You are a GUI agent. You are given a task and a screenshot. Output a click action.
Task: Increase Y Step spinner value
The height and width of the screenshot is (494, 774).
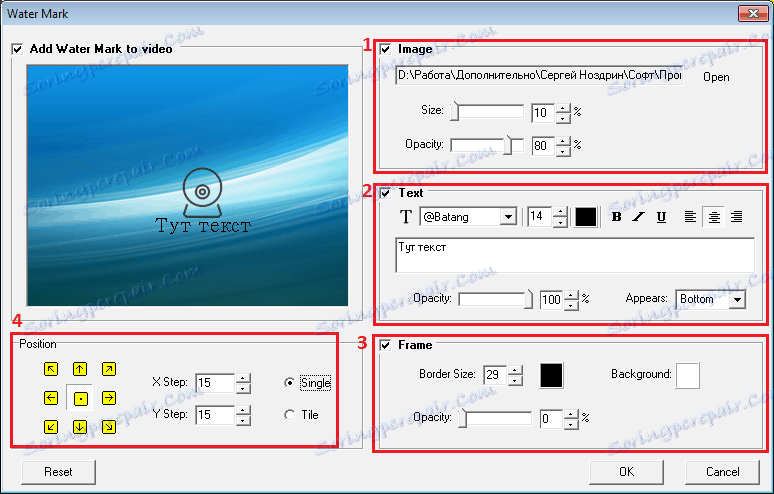(x=243, y=411)
